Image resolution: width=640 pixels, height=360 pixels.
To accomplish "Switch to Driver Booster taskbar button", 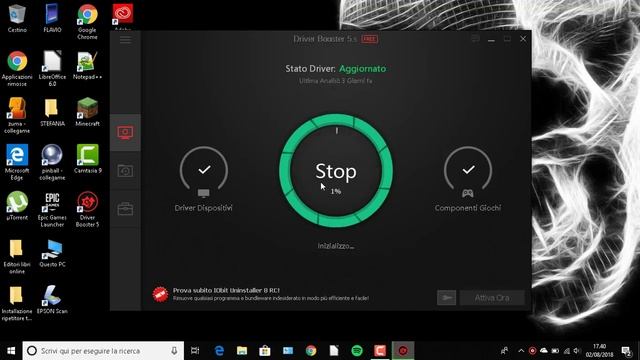I will 403,351.
